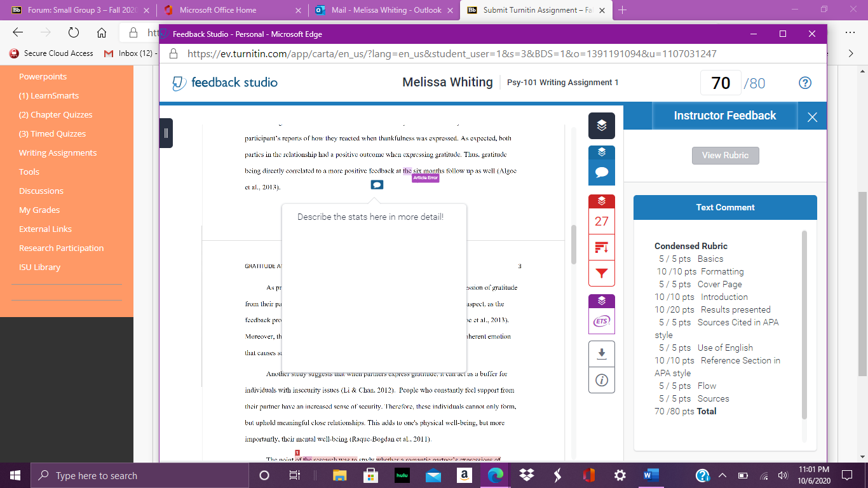Screen dimensions: 868x488
Task: Click the document vertical scrollbar thumb
Action: (573, 245)
